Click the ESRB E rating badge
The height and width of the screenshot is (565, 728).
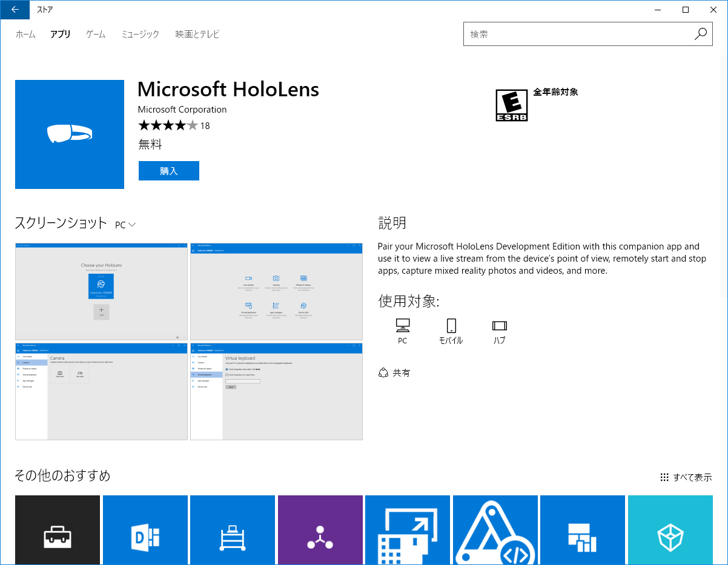512,105
